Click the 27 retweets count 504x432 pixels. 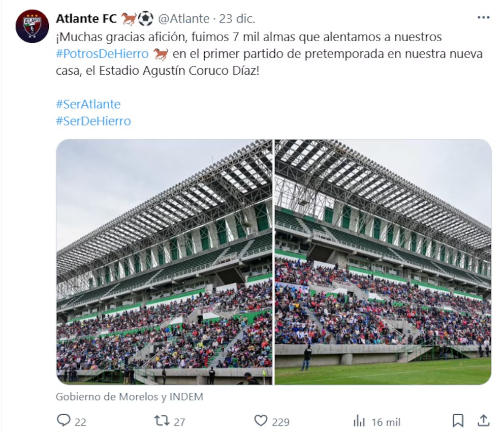pyautogui.click(x=179, y=422)
